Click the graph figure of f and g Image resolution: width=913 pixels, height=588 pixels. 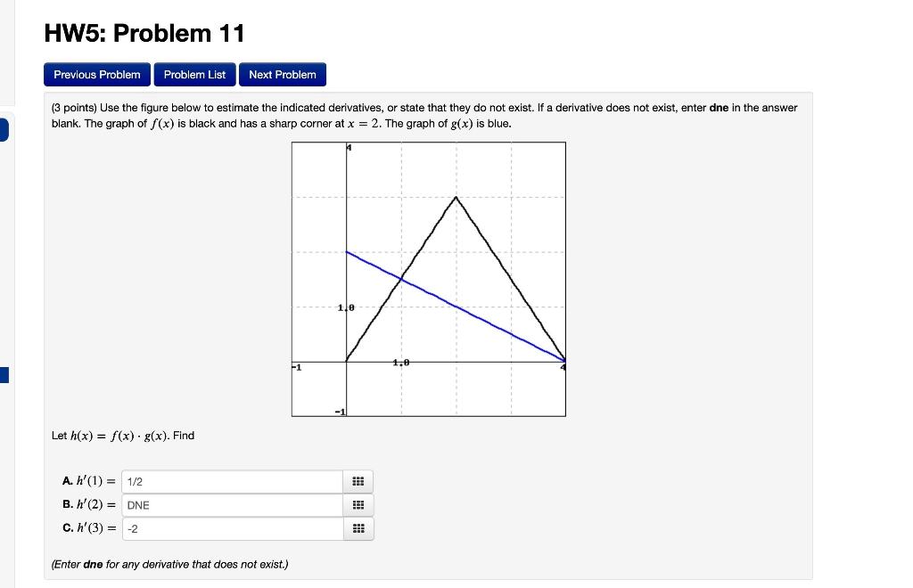coord(428,279)
